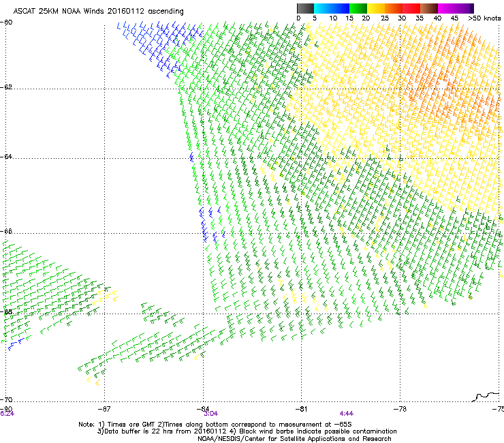Click the note line 'Times are GMT'

pos(131,425)
